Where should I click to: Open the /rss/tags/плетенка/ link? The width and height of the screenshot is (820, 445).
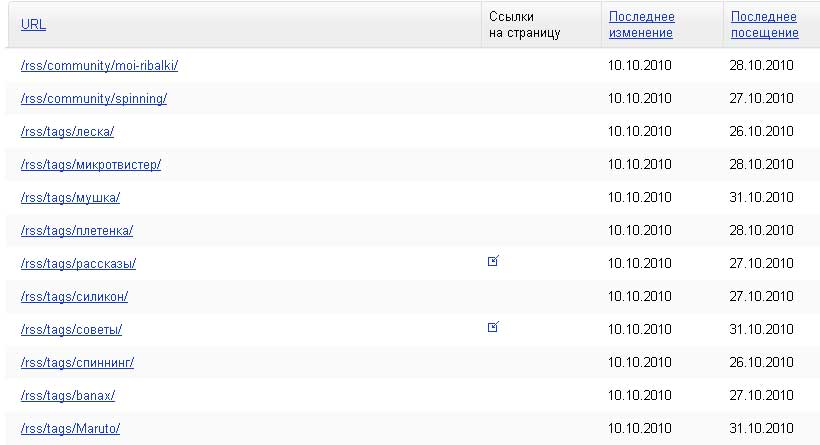coord(76,231)
